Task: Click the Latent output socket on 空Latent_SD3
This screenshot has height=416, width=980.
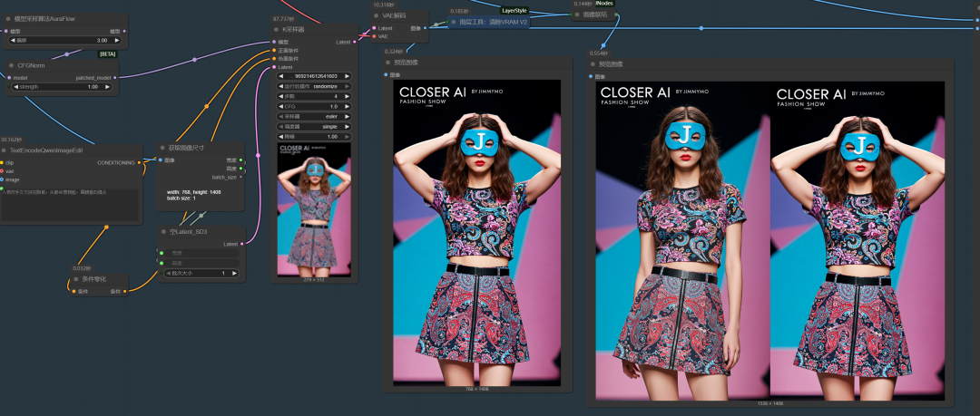Action: click(x=242, y=244)
